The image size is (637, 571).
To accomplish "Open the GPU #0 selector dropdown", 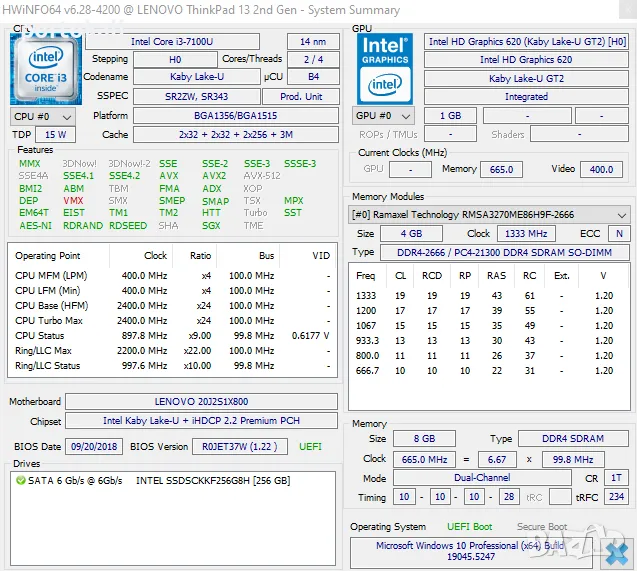I will [383, 116].
